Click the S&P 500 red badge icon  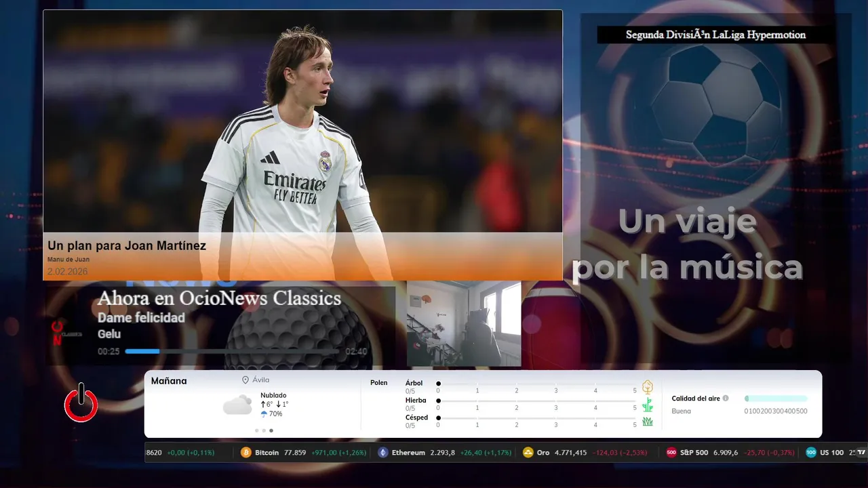671,453
